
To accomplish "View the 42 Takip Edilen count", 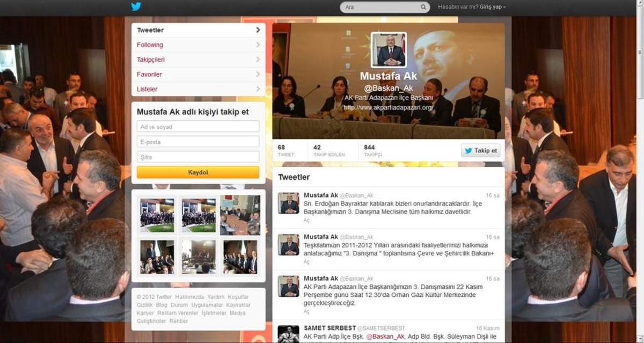I will coord(329,150).
